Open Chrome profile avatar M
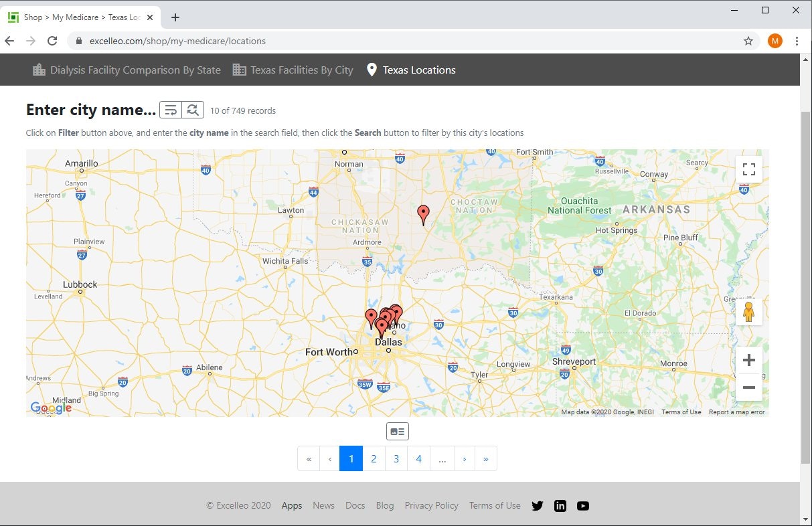Viewport: 812px width, 526px height. [x=775, y=41]
